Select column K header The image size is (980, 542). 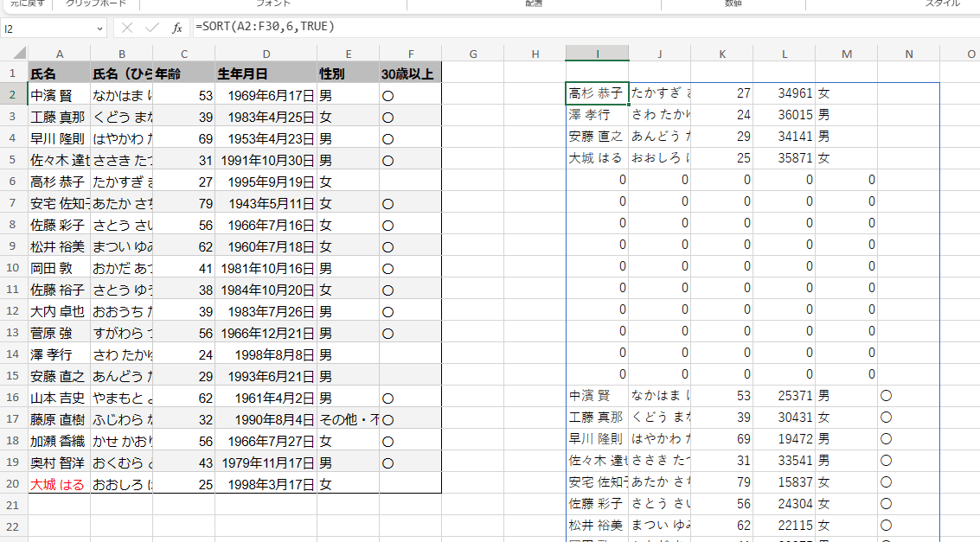722,54
